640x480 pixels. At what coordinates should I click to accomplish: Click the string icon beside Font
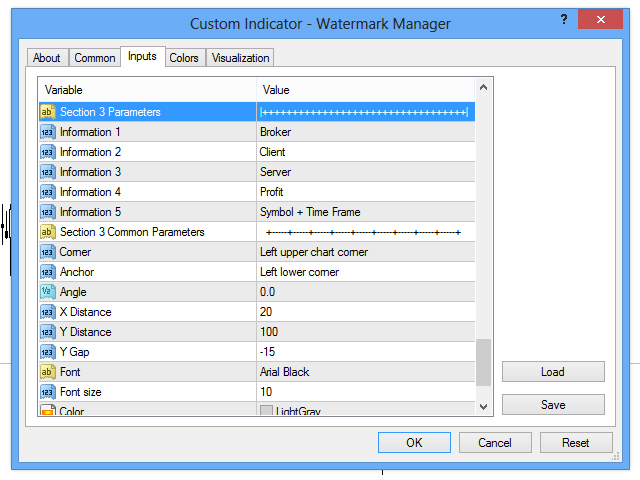point(48,372)
